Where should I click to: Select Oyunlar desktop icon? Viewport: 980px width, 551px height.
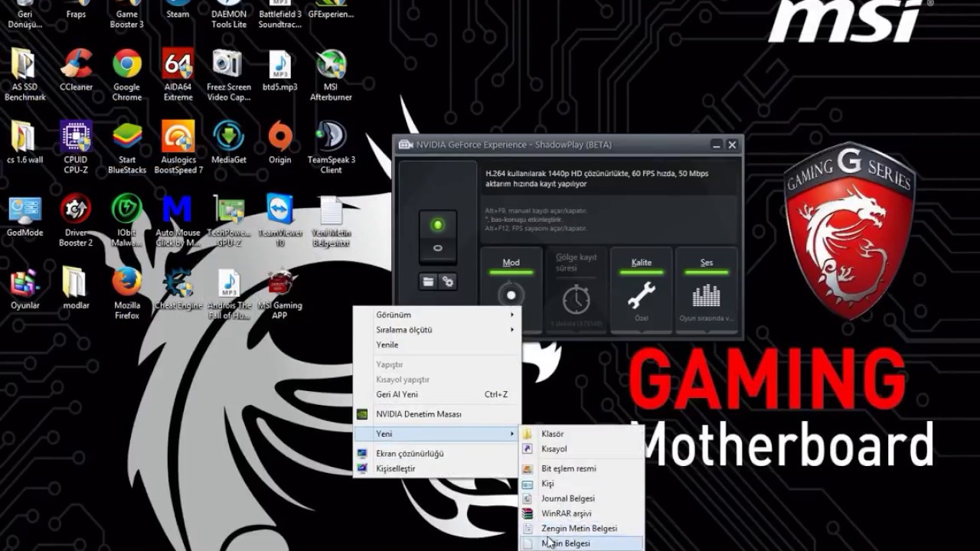pyautogui.click(x=24, y=289)
